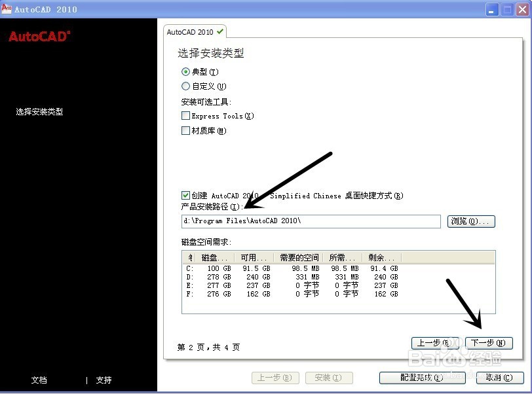The height and width of the screenshot is (394, 532).
Task: Click the 91.5 GB available value
Action: [x=256, y=268]
